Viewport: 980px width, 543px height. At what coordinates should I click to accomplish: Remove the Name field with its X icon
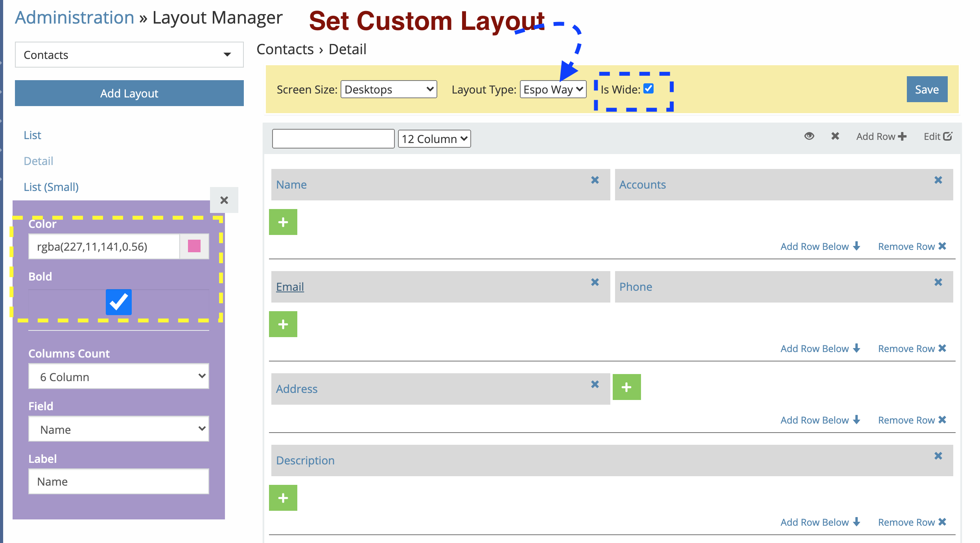tap(595, 180)
